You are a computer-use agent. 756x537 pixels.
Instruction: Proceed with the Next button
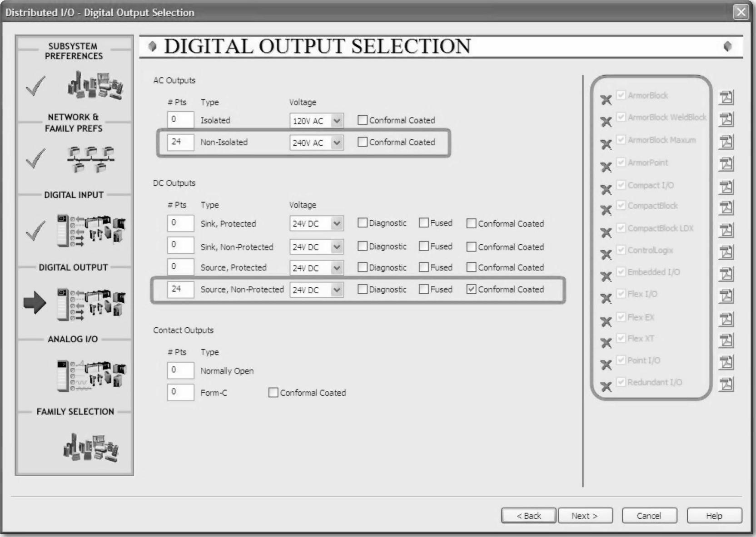pos(585,516)
